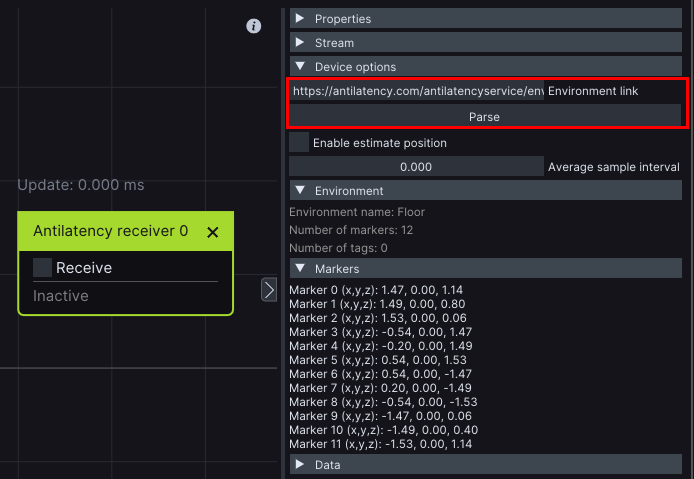Enable estimate position checkbox
The image size is (694, 479).
299,143
